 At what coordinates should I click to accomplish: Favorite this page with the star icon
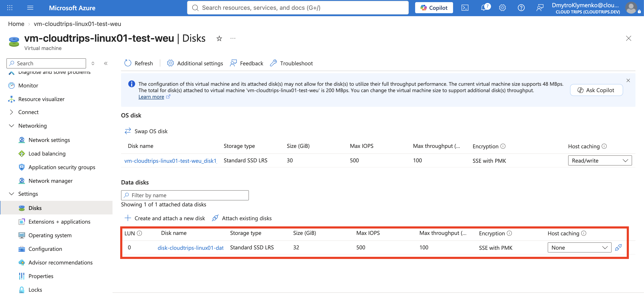(x=219, y=39)
